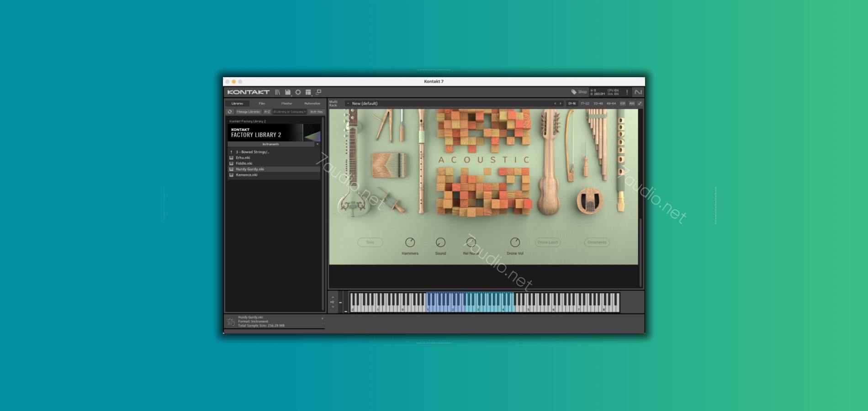Click the Kontakt Factory Library 2 title text

click(x=248, y=121)
